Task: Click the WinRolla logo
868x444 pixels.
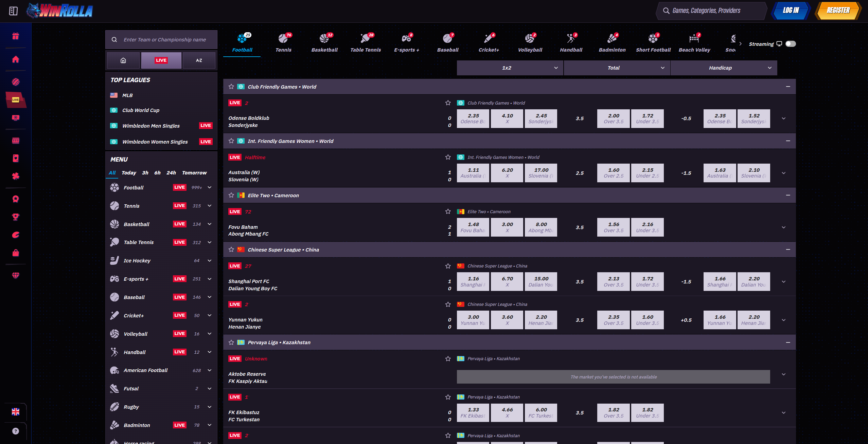Action: (x=60, y=11)
